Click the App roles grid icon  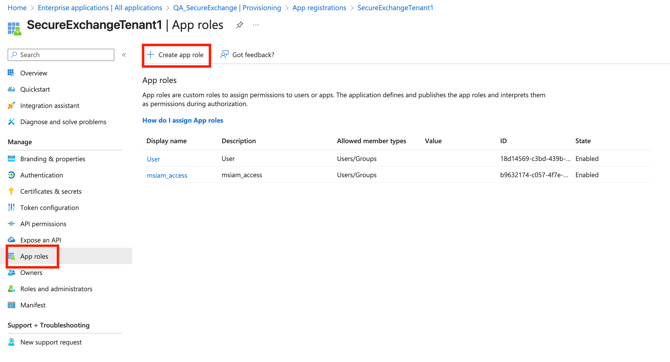point(12,256)
